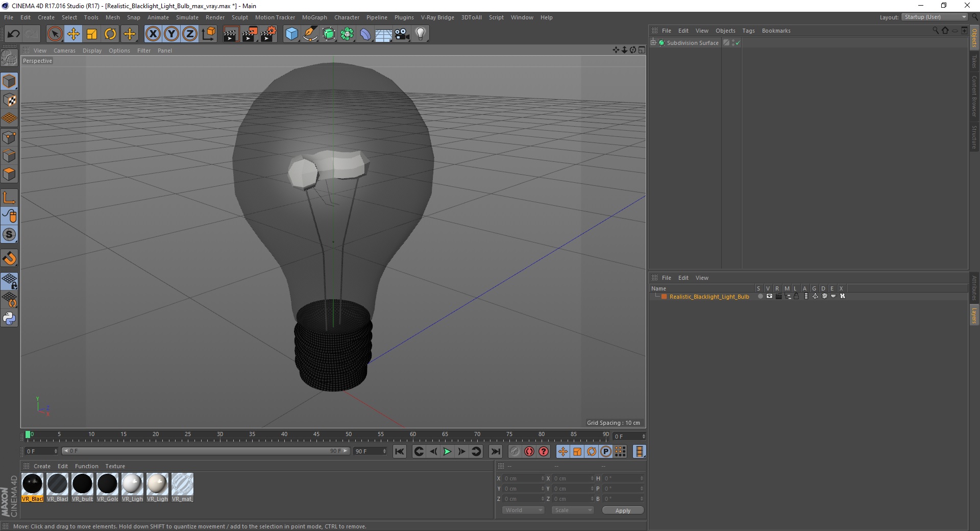
Task: Open the Python script icon in left toolbar
Action: [9, 319]
